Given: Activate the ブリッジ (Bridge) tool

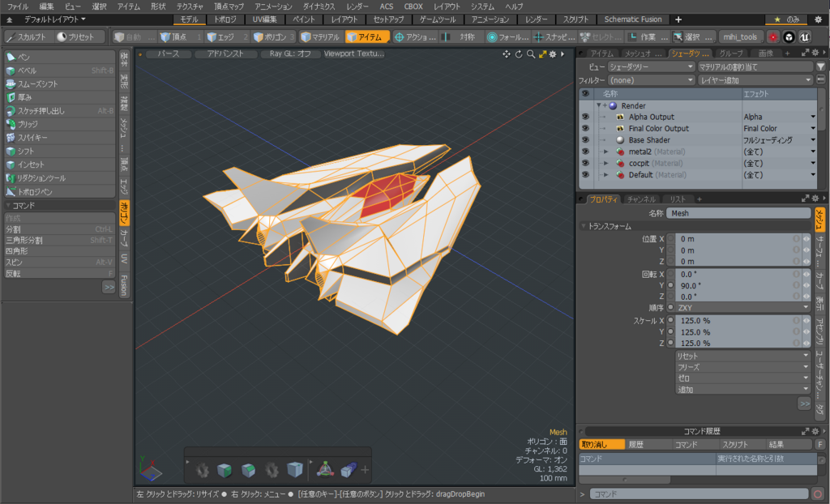Looking at the screenshot, I should [59, 124].
